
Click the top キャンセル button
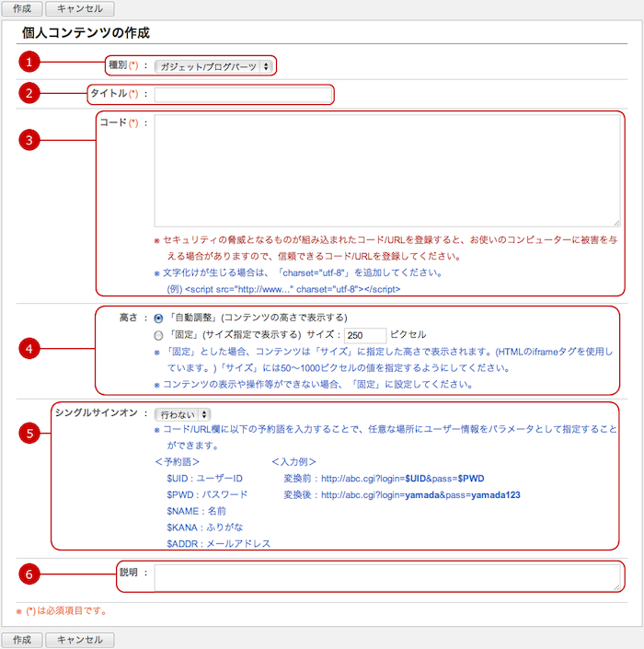coord(80,8)
